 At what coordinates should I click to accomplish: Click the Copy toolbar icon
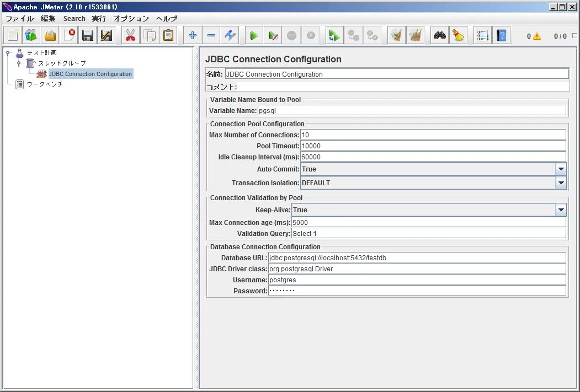(x=150, y=35)
